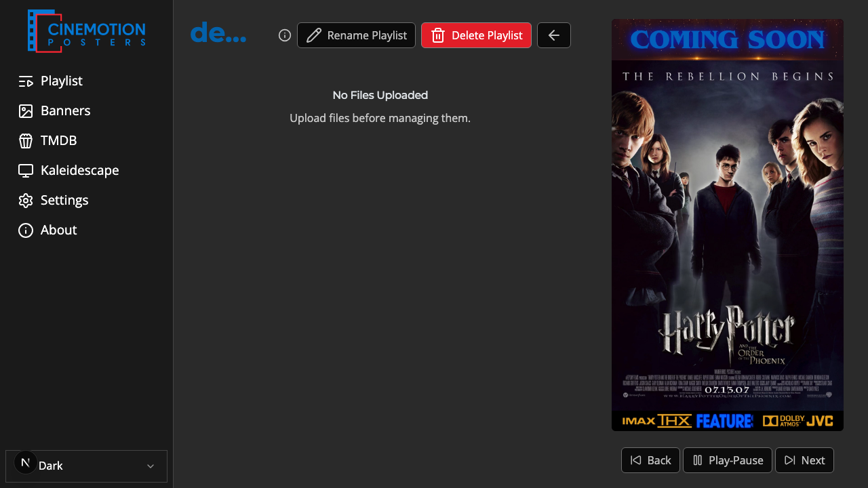The width and height of the screenshot is (868, 488).
Task: Click the Harry Potter poster preview
Action: (728, 225)
